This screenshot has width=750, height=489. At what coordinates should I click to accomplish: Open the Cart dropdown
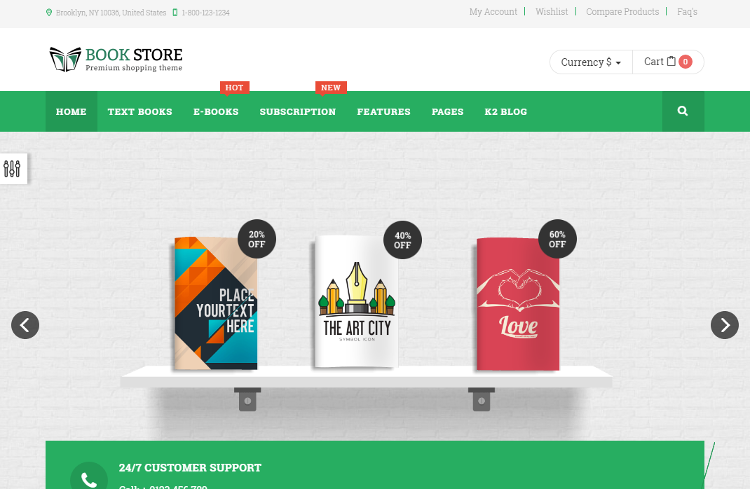(668, 62)
